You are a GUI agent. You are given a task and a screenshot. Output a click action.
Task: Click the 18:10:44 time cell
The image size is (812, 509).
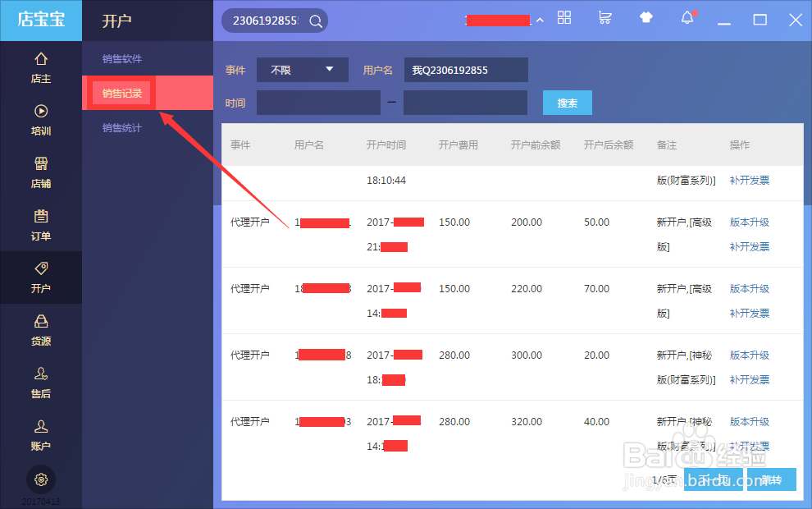[x=386, y=181]
